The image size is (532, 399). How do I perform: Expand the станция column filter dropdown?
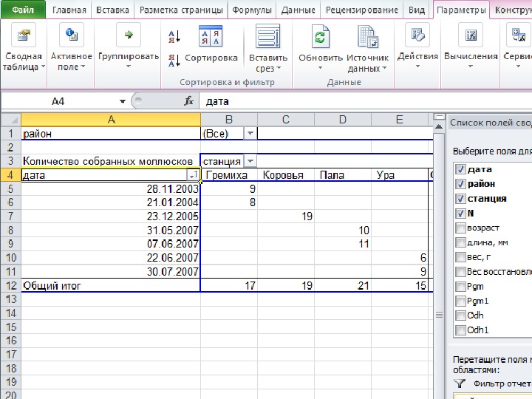[250, 161]
